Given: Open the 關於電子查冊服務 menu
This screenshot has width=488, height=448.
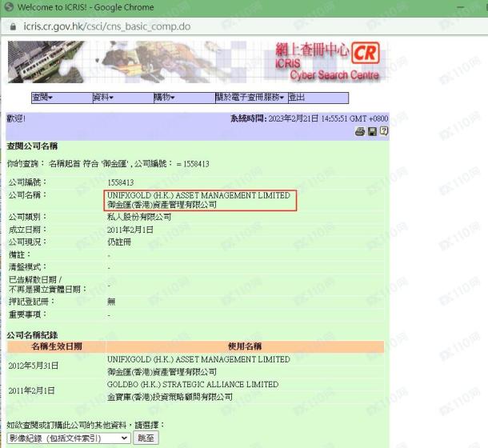Looking at the screenshot, I should [x=251, y=98].
